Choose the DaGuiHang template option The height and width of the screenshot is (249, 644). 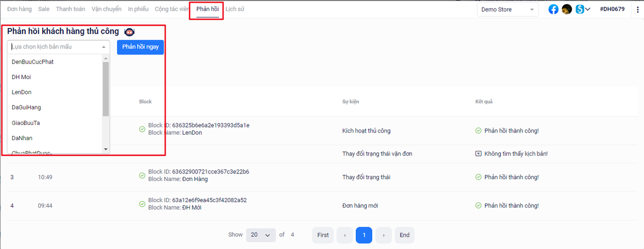point(26,107)
